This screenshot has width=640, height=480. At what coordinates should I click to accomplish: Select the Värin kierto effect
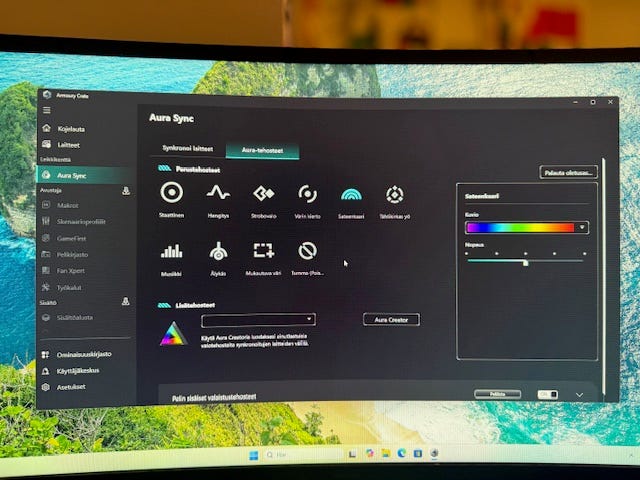pos(307,201)
